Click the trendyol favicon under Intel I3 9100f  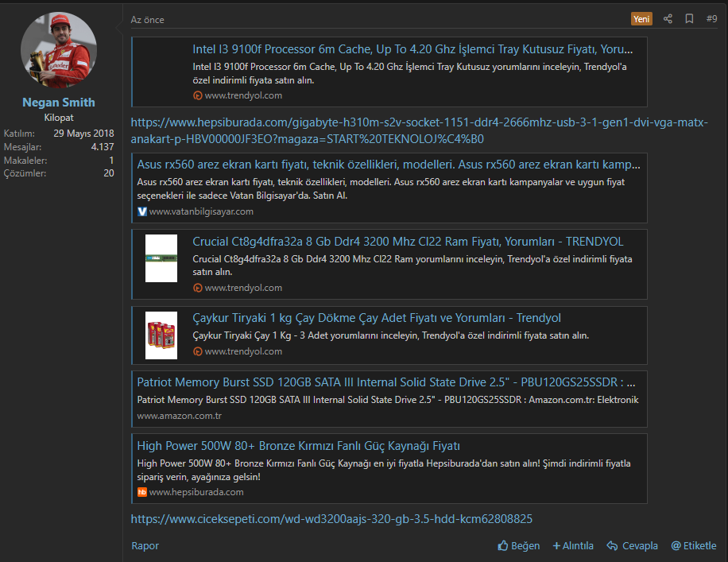click(198, 95)
